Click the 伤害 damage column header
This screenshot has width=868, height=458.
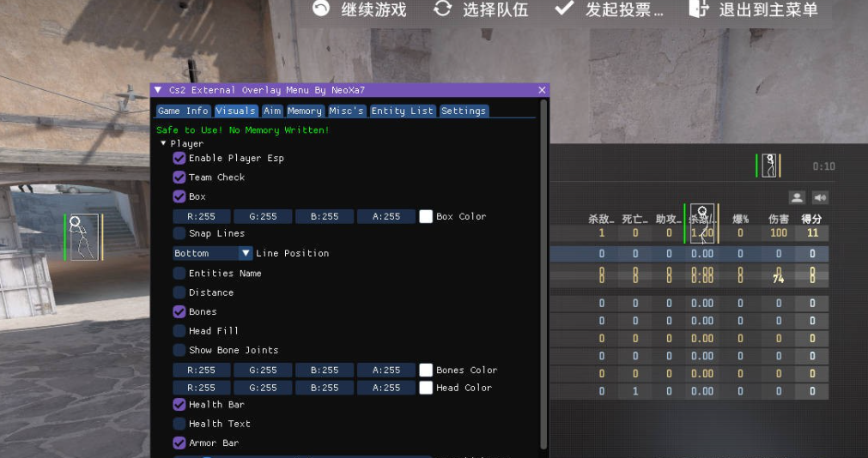pos(779,219)
